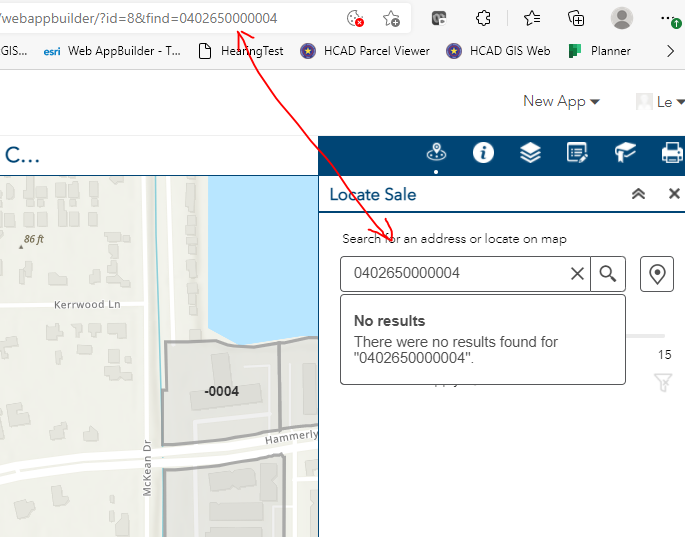The height and width of the screenshot is (537, 685).
Task: Collapse the Locate Sale panel
Action: (638, 194)
